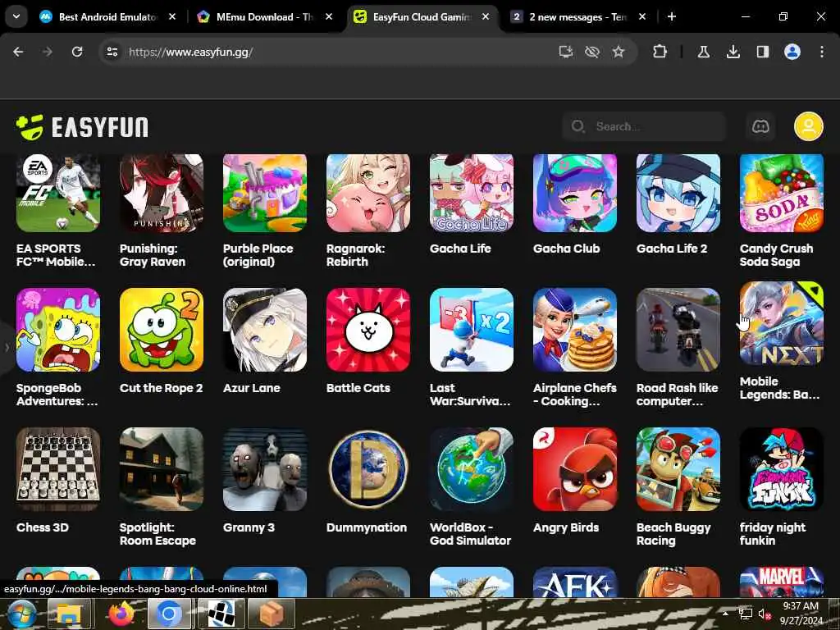Open the Chrome Labs flask icon
Viewport: 840px width, 630px height.
pos(703,52)
